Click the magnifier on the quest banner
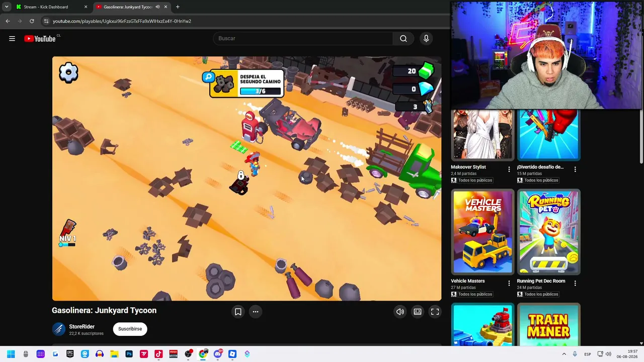 (208, 77)
